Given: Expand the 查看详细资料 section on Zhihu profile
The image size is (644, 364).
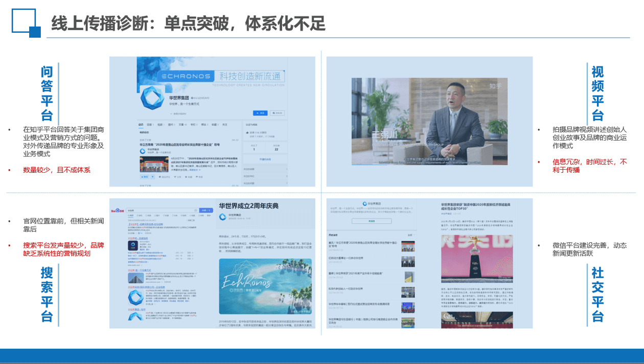Looking at the screenshot, I should [x=179, y=113].
